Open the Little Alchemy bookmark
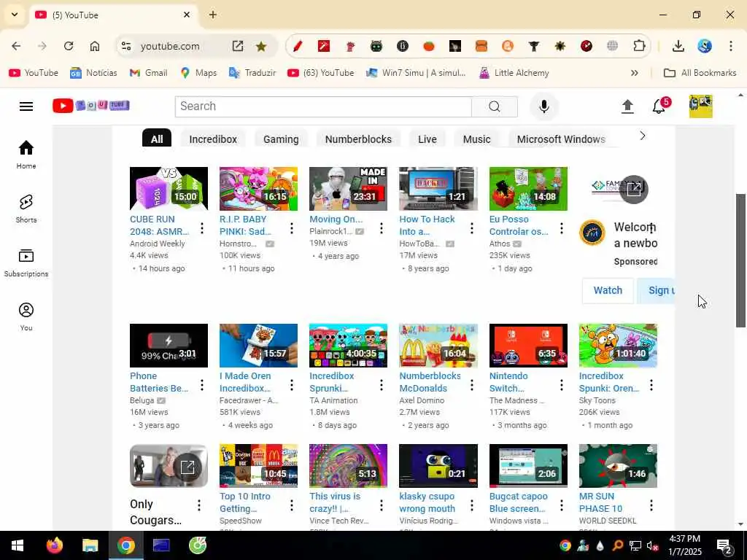Screen dimensions: 747x560 pos(514,73)
